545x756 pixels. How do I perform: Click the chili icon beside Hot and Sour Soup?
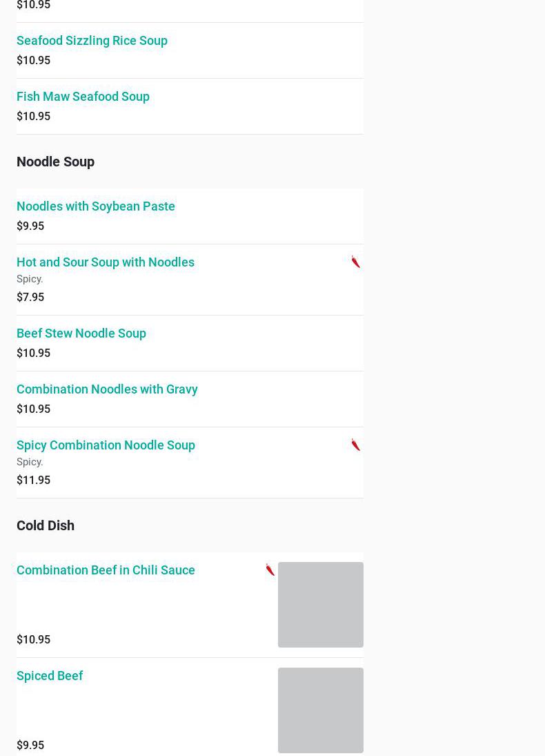tap(356, 262)
